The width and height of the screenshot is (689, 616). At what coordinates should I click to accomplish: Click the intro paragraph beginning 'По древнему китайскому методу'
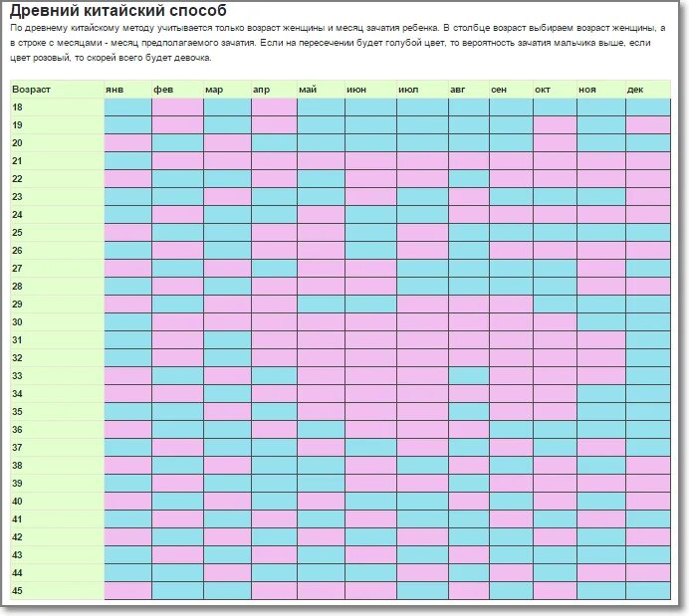[338, 43]
